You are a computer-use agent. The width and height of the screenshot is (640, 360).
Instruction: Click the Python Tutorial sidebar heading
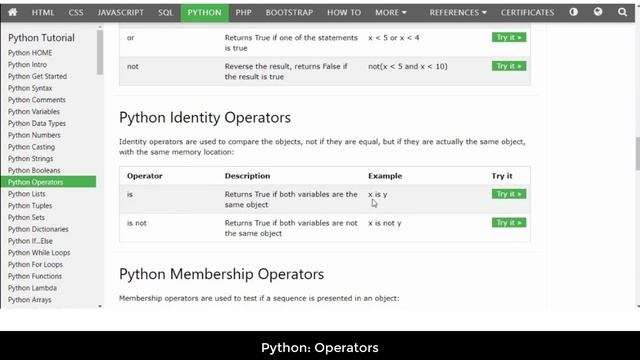click(41, 38)
